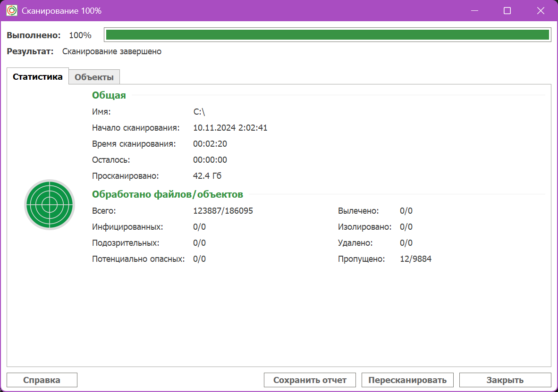Click the scanned size 42.4 Гб value
The image size is (558, 392).
[207, 176]
